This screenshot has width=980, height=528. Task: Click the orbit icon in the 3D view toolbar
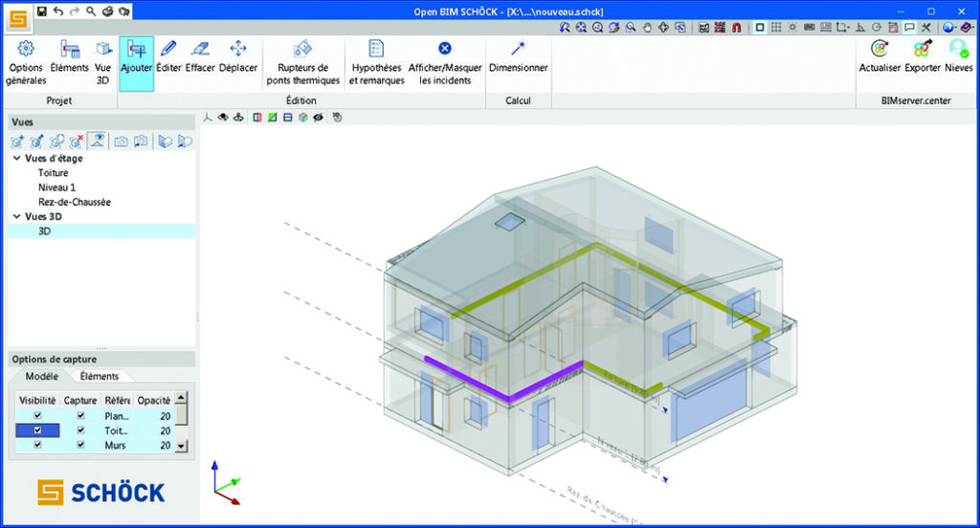[x=238, y=118]
